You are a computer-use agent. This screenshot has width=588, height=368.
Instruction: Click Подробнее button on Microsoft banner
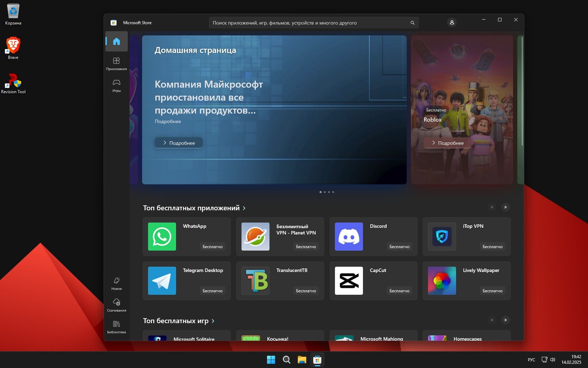(x=178, y=143)
